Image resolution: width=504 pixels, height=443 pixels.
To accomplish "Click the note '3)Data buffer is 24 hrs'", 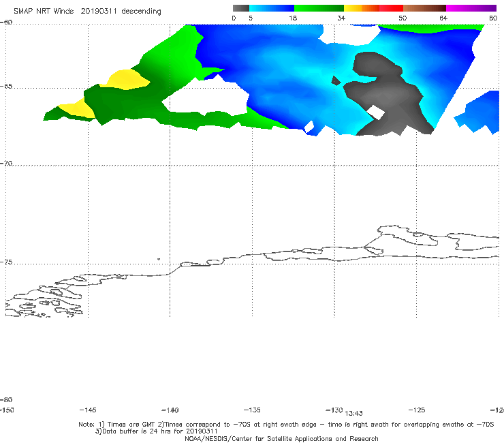I will pyautogui.click(x=157, y=431).
